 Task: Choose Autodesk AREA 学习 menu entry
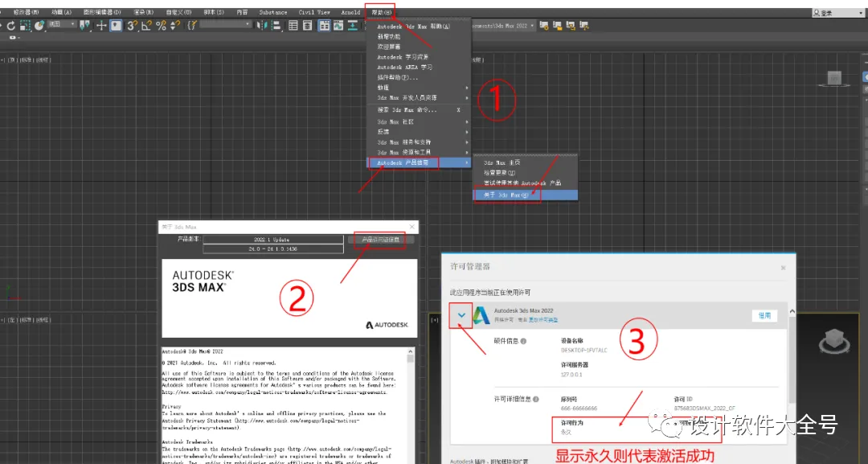419,67
